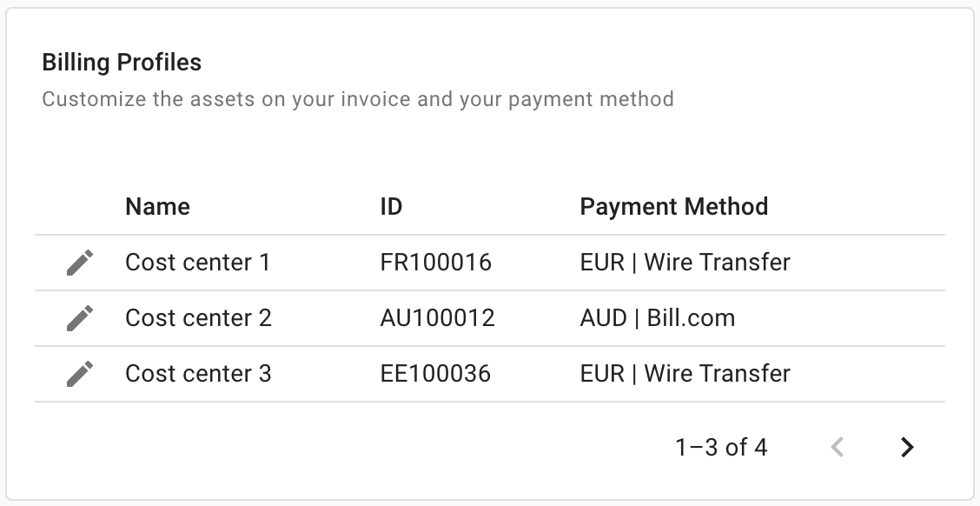Click the previous page arrow
Screen dimensions: 980x506
click(838, 447)
